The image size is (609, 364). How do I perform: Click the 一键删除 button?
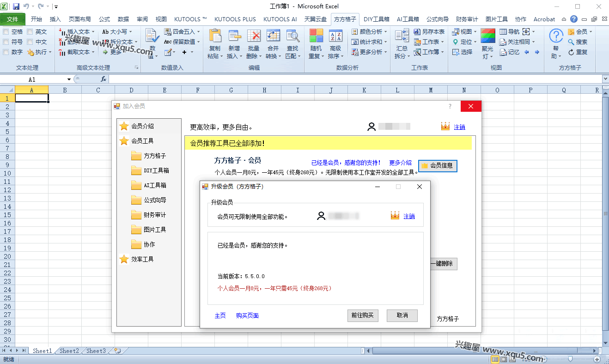coord(444,264)
